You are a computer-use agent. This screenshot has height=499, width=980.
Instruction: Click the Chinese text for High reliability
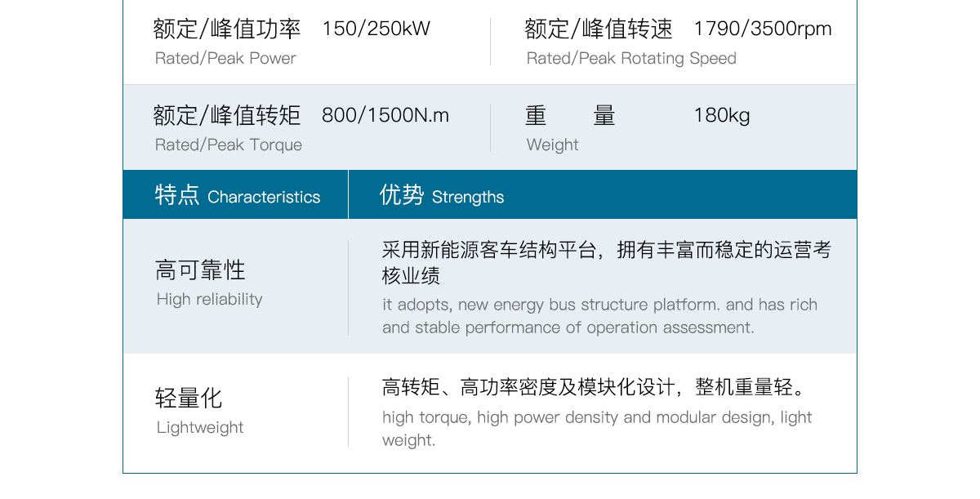coord(200,270)
